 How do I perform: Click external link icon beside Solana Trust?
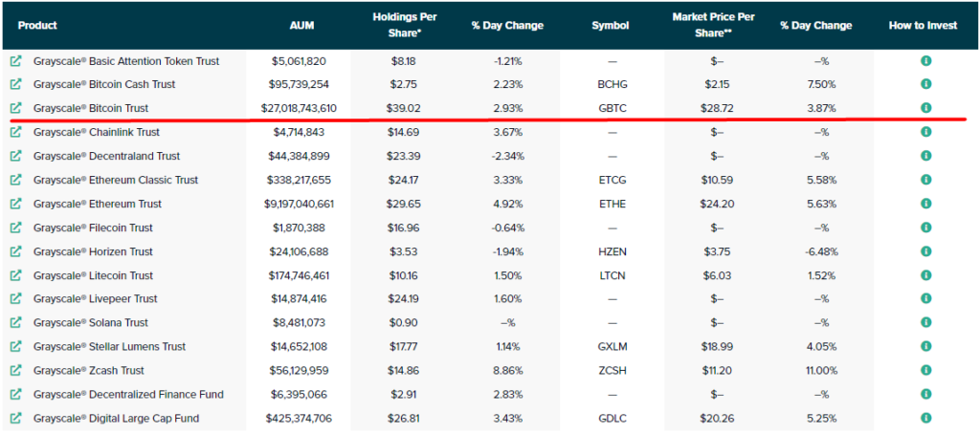pos(16,322)
